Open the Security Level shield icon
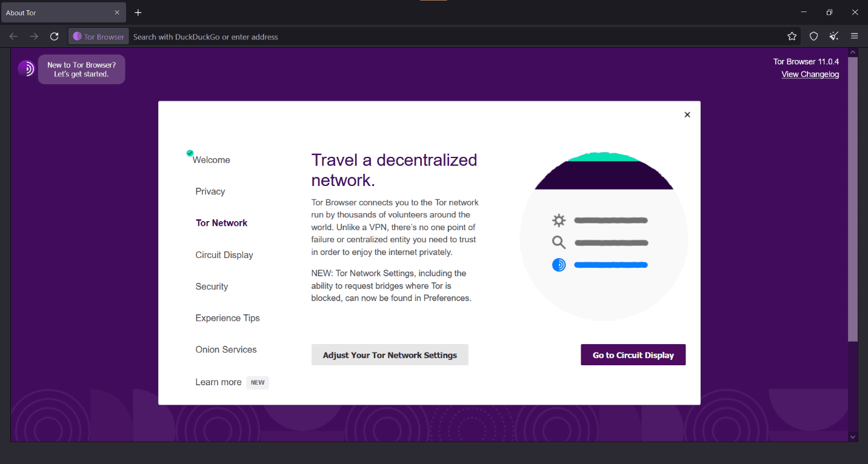 [814, 36]
